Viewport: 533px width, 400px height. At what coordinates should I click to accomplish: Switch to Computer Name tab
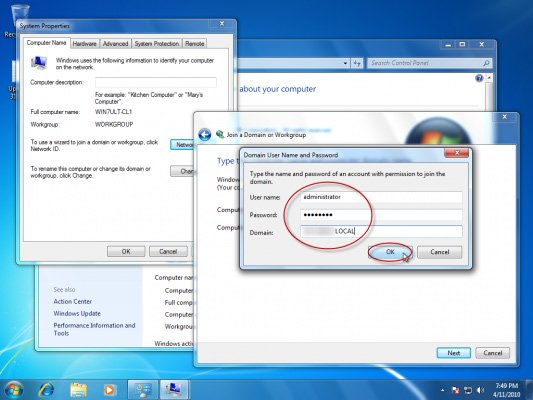click(x=47, y=43)
